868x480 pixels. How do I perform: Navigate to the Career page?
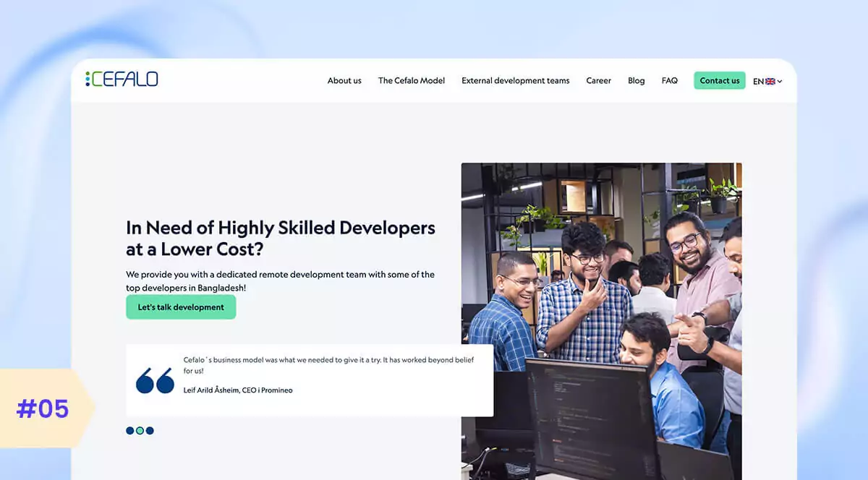pos(599,81)
